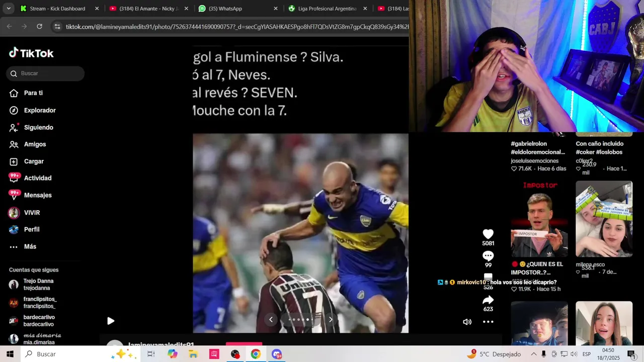
Task: Switch to Stream - Kick Dashboard tab
Action: coord(57,9)
